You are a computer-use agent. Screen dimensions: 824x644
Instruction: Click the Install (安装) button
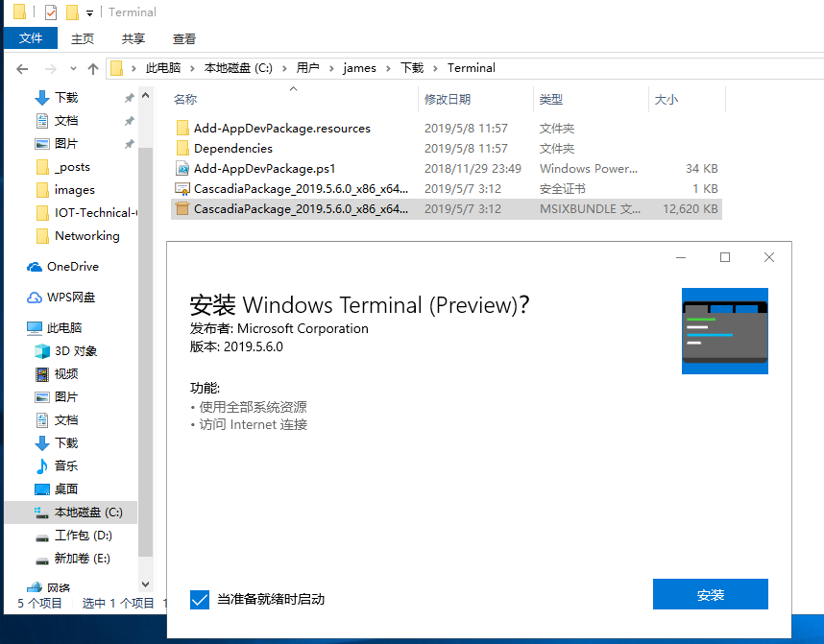[x=710, y=594]
